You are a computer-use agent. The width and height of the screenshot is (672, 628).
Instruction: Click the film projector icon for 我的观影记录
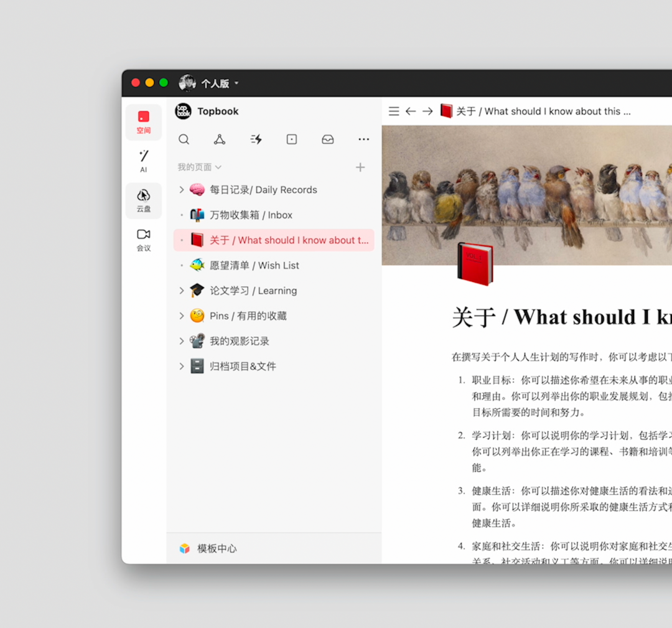pos(197,341)
